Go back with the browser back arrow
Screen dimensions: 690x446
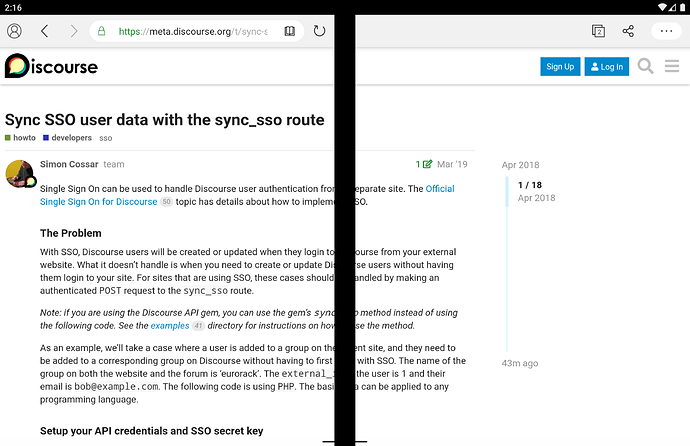[x=44, y=31]
